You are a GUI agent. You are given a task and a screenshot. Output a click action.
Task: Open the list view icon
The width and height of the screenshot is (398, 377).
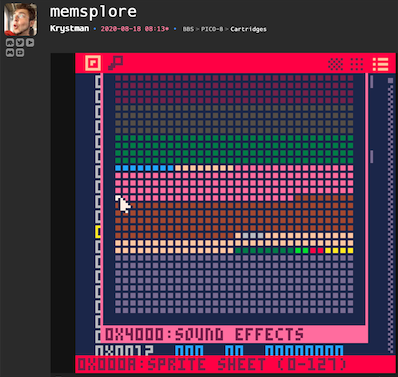tap(380, 64)
